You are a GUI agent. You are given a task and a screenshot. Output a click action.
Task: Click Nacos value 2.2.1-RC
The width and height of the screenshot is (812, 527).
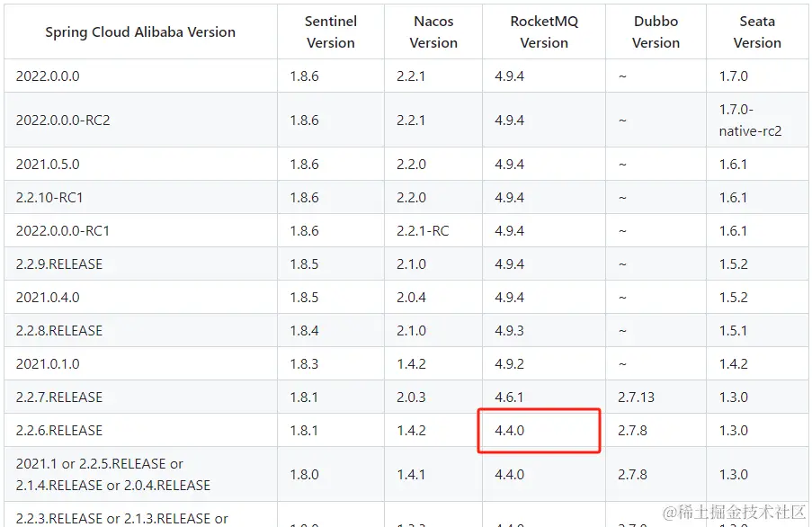[423, 230]
